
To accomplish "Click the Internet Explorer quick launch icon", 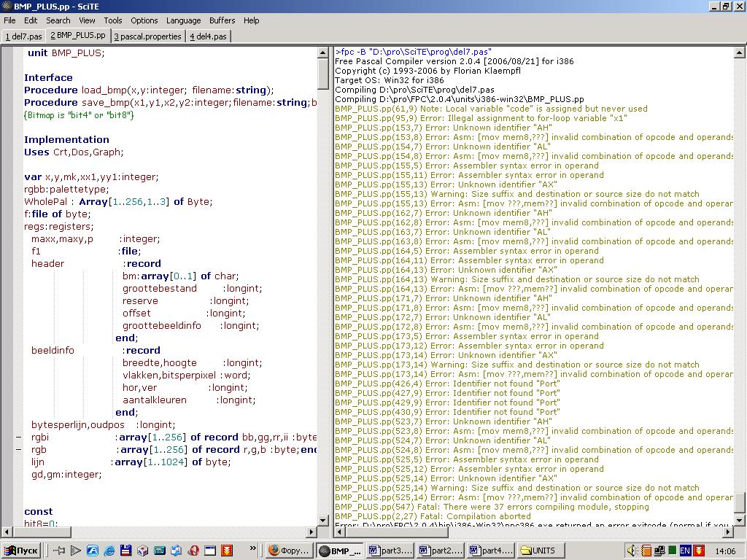I will click(109, 551).
